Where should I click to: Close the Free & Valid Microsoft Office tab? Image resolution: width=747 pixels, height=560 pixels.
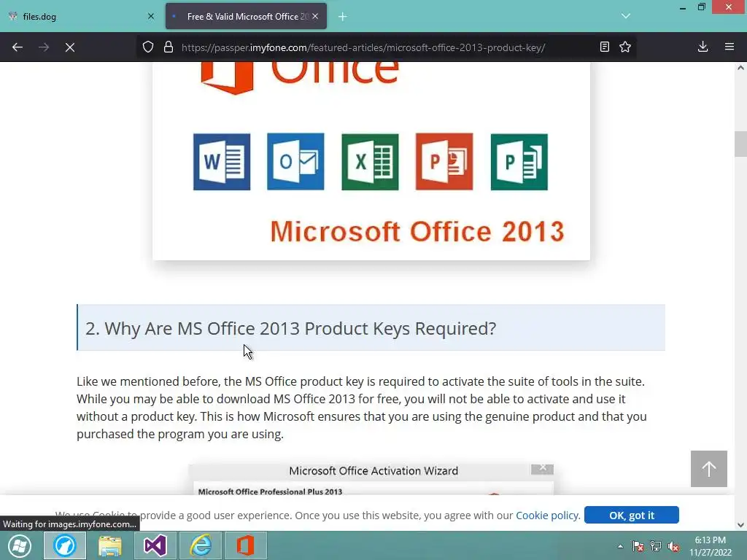click(x=315, y=16)
